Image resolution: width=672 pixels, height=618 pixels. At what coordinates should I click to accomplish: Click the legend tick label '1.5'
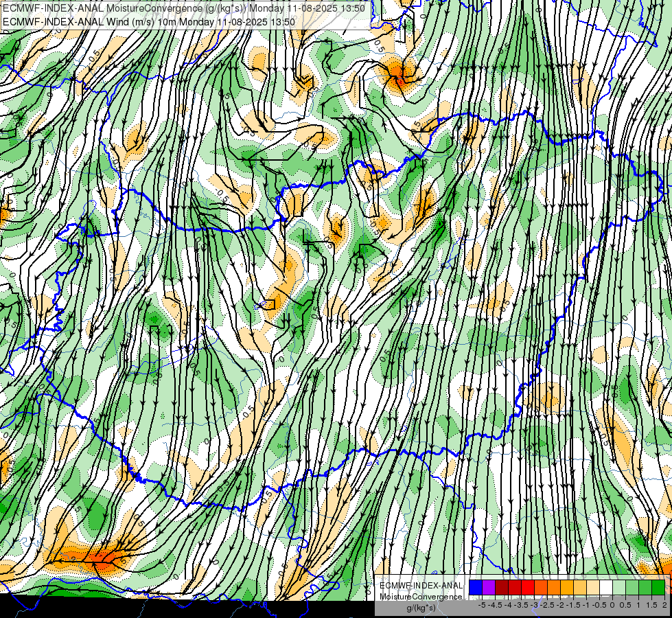651,605
